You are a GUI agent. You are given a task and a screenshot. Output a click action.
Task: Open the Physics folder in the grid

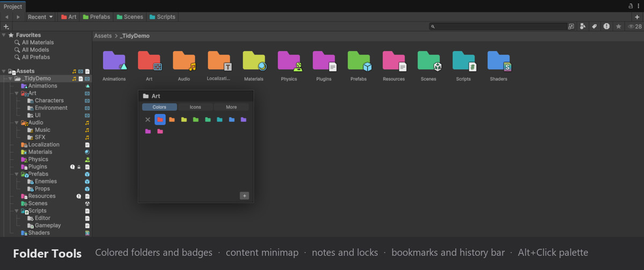pos(289,61)
